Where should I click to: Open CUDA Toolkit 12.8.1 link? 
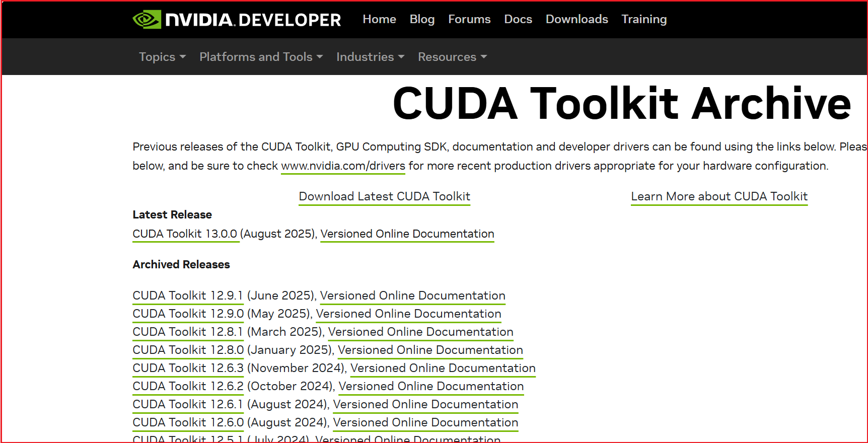coord(188,332)
